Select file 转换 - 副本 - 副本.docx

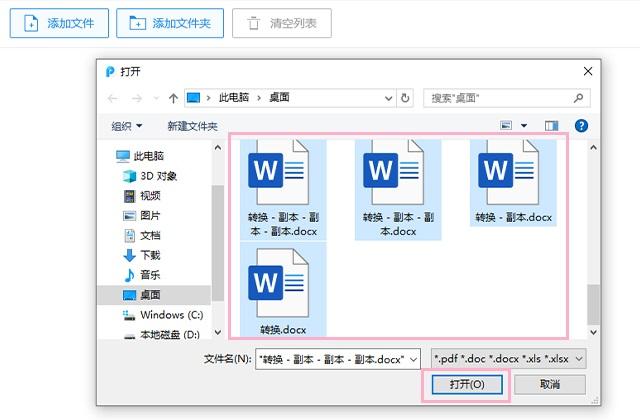click(x=398, y=189)
